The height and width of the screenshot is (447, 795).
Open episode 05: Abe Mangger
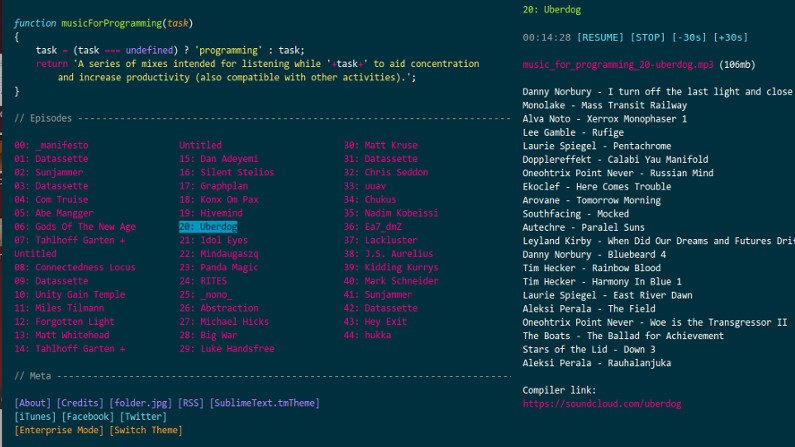54,213
